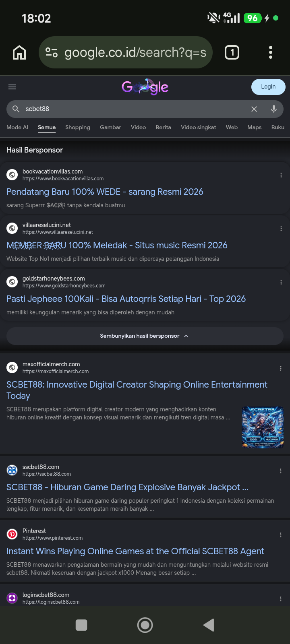Select the Mode AI tab

[x=17, y=127]
